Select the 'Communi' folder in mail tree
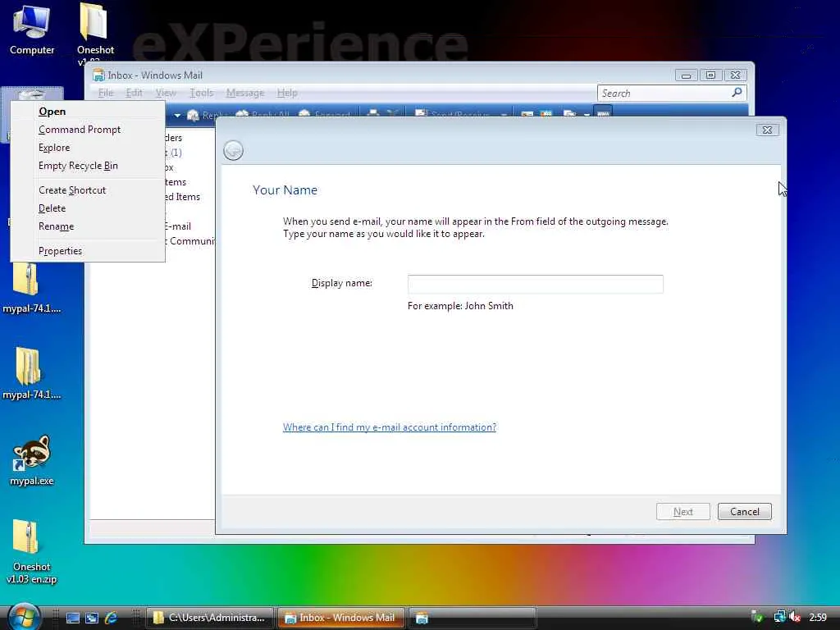840x630 pixels. [x=190, y=241]
